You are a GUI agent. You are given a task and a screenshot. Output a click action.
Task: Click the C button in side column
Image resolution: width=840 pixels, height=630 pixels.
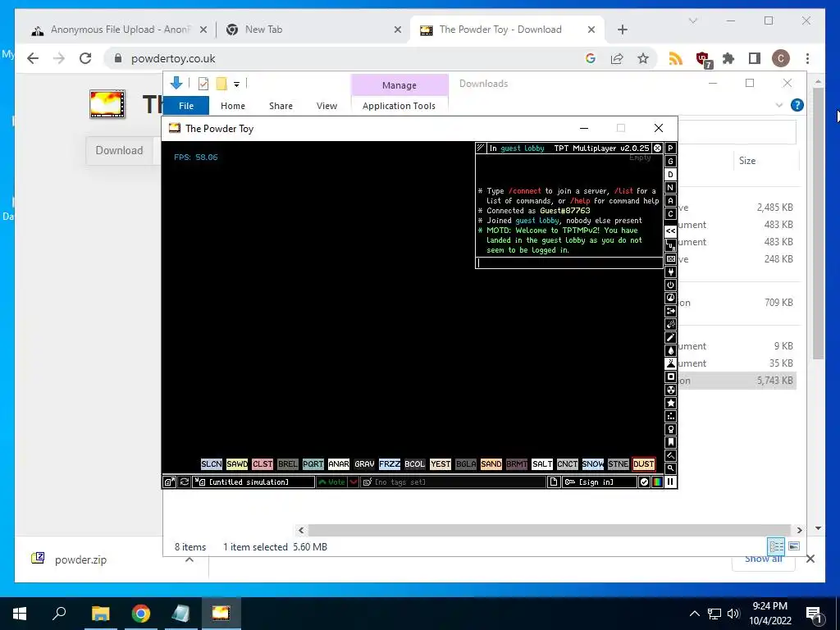[x=670, y=214]
